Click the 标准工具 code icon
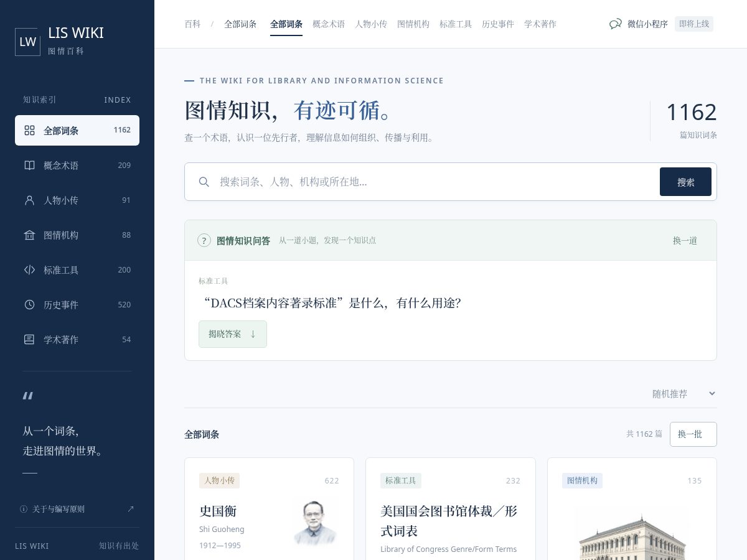 pos(29,270)
